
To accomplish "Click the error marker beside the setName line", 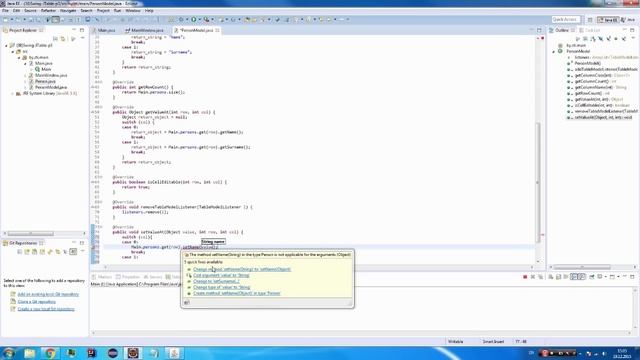I will tap(93, 247).
